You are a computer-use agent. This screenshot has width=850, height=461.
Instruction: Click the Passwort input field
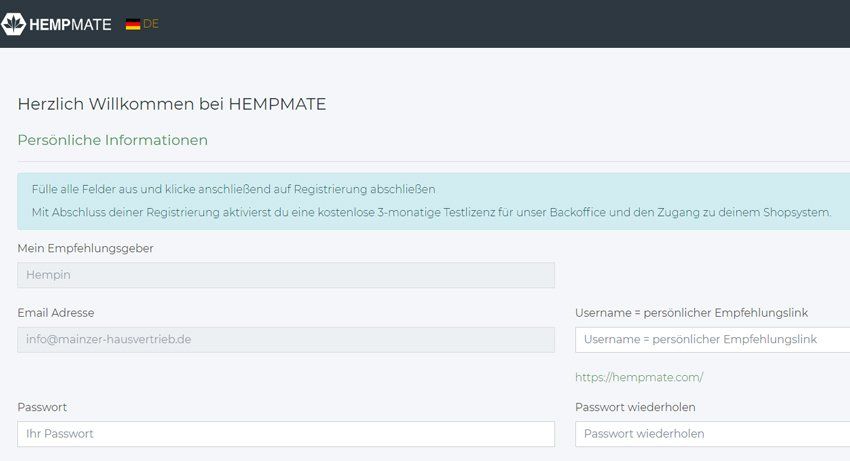point(286,434)
